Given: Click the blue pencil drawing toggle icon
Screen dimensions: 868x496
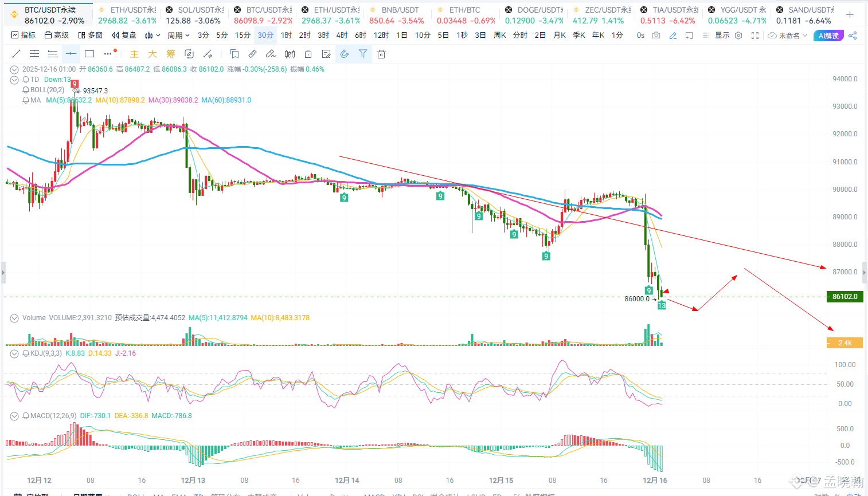Looking at the screenshot, I should [673, 36].
